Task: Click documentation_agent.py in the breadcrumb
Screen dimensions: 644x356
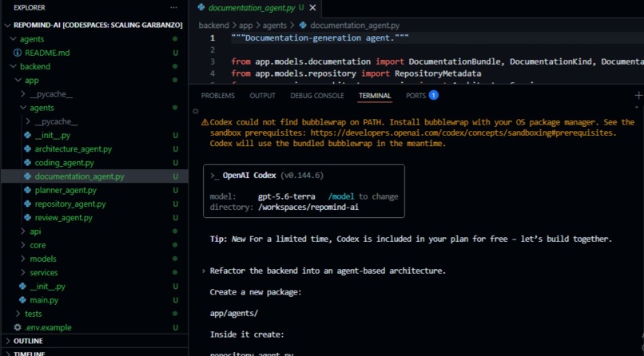Action: click(355, 26)
